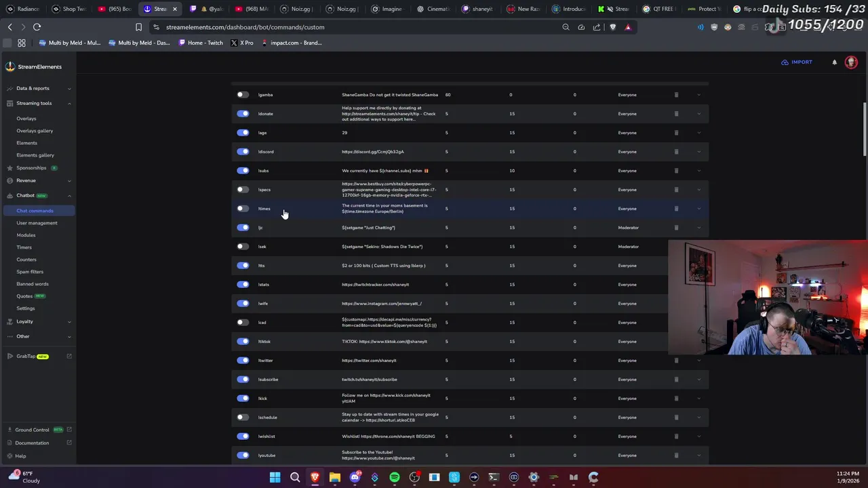Expand the !gamba row chevron
The width and height of the screenshot is (868, 488).
[698, 95]
